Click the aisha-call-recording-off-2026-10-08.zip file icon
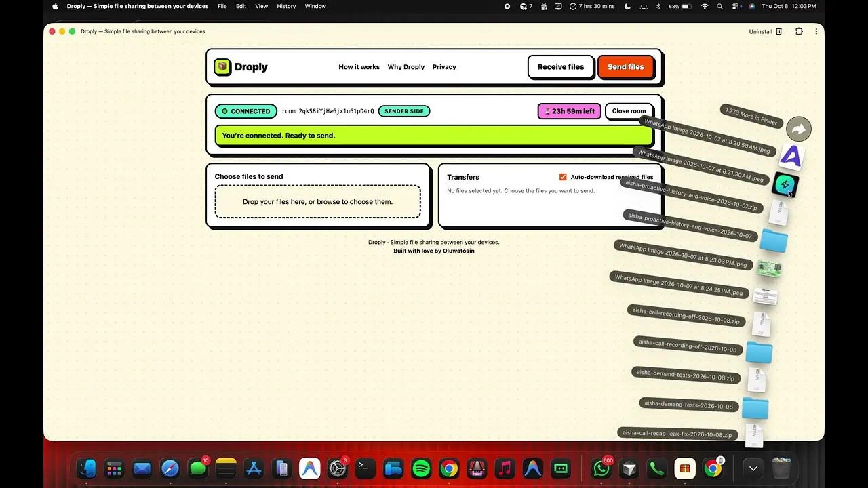This screenshot has height=488, width=868. point(761,324)
